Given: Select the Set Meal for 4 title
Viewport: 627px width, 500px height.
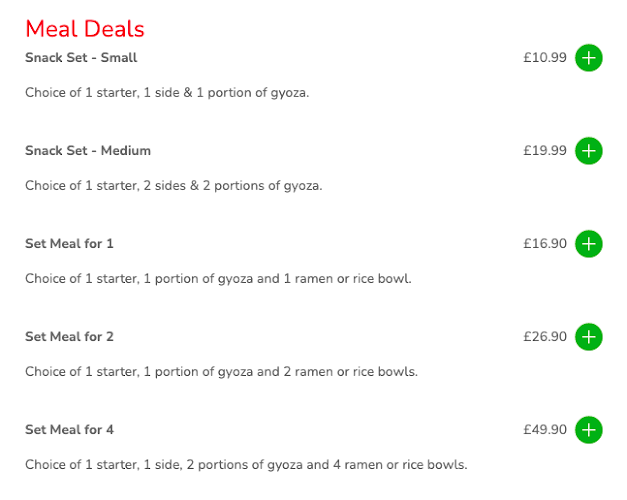Looking at the screenshot, I should click(x=70, y=430).
